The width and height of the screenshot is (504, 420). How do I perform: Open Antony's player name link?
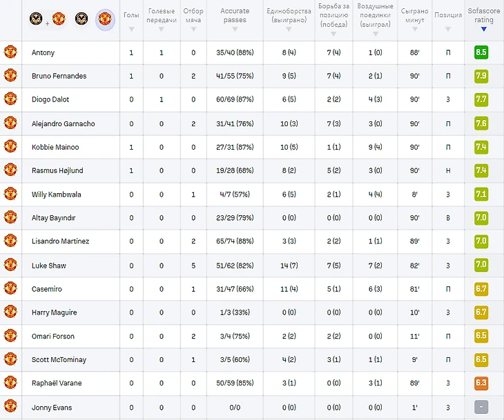pos(43,52)
